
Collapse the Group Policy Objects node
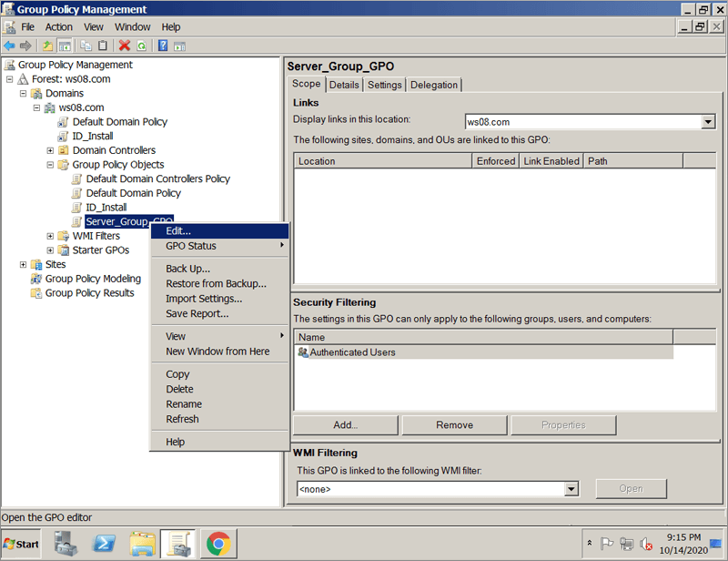tap(50, 165)
